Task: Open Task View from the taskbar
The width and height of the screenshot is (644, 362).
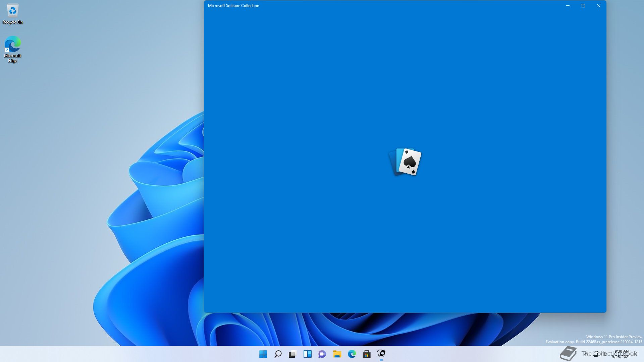Action: pyautogui.click(x=292, y=354)
